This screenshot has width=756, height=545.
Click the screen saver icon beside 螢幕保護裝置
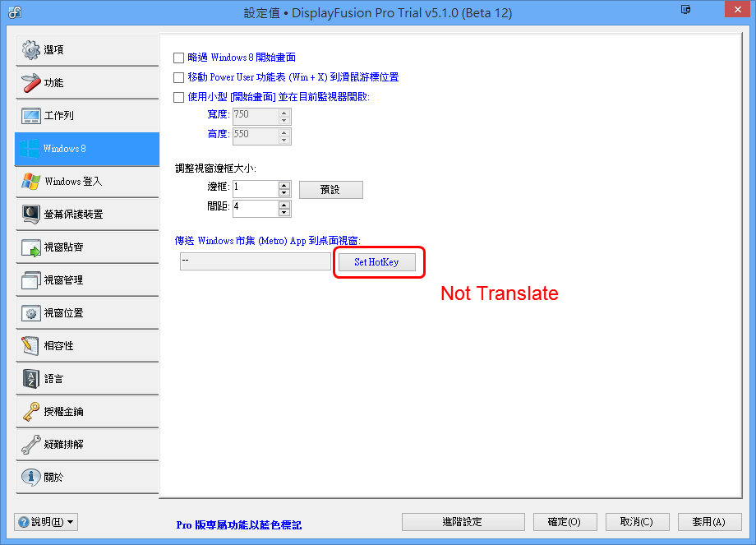31,215
